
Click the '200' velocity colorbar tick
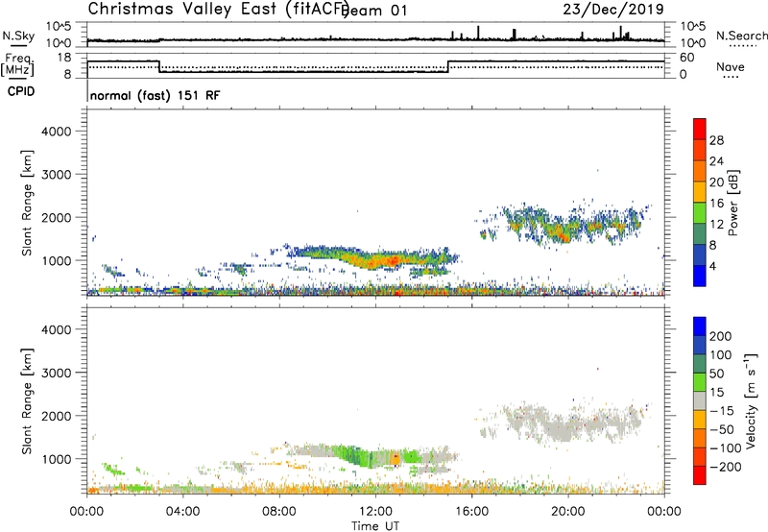tap(721, 336)
